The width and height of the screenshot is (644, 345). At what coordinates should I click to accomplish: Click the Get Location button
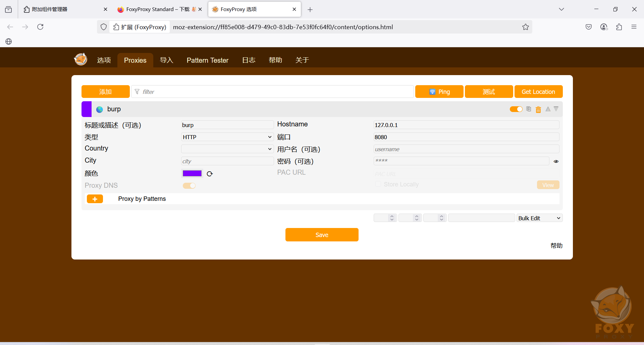539,92
